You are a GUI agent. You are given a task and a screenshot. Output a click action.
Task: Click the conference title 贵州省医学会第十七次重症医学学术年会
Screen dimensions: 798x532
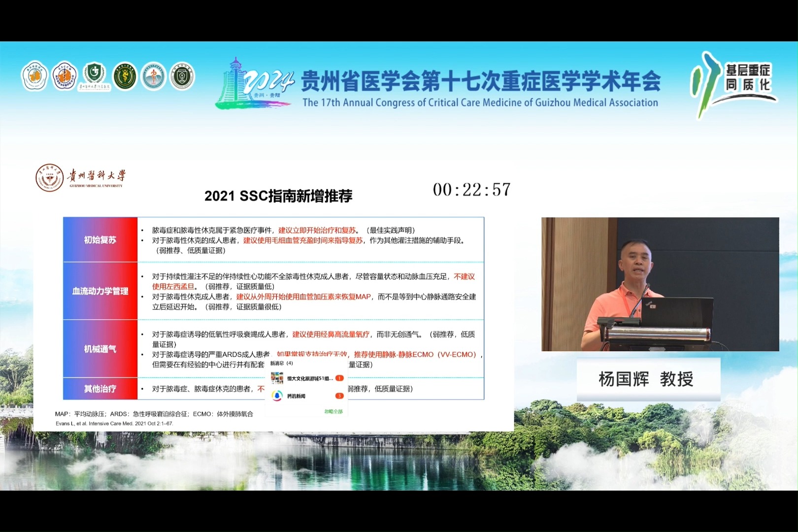pos(480,81)
